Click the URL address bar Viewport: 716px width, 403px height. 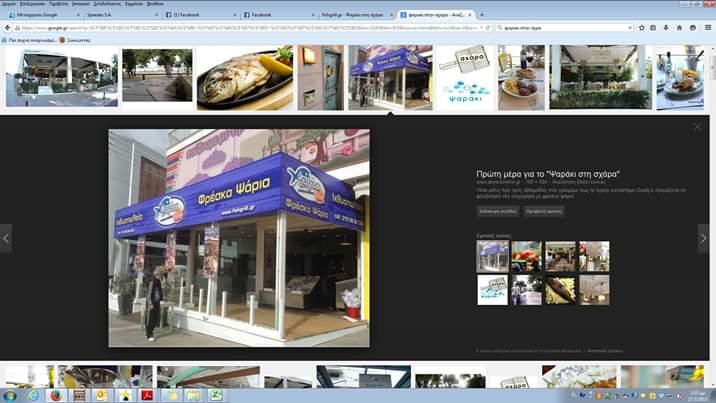pos(249,28)
